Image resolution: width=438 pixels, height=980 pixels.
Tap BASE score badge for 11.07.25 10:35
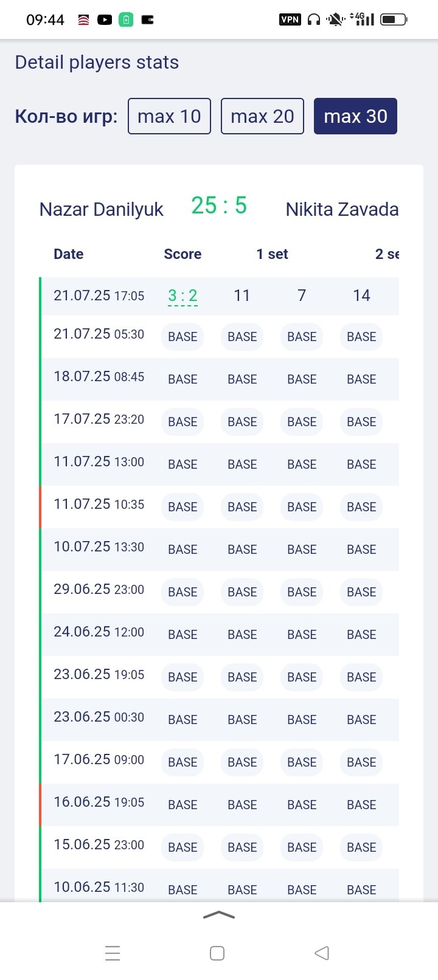(x=182, y=507)
